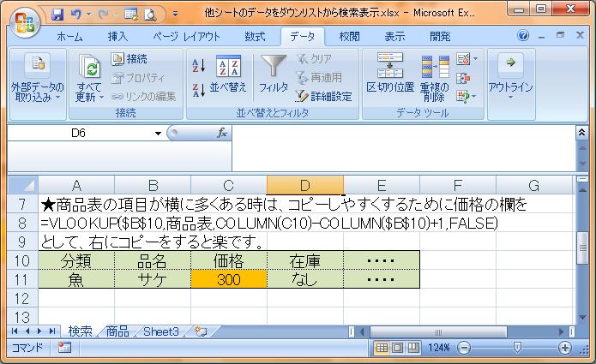Image resolution: width=596 pixels, height=364 pixels.
Task: Open the Name Box dropdown arrow
Action: point(158,134)
